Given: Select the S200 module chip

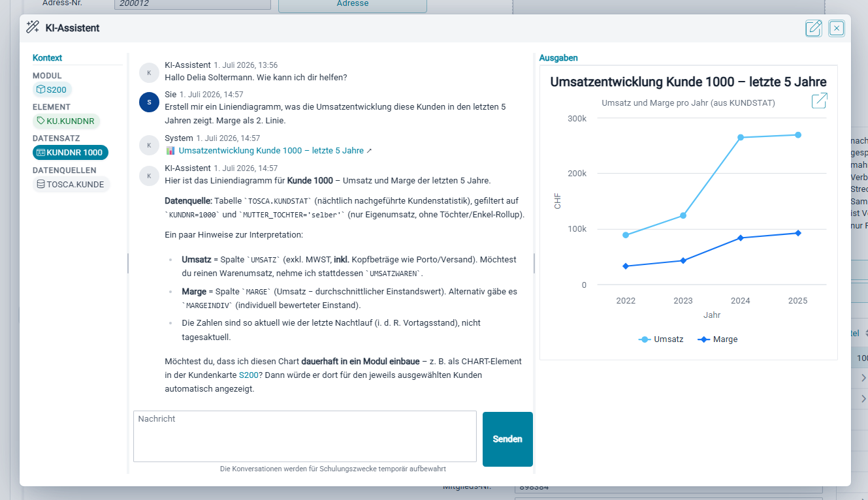Looking at the screenshot, I should pyautogui.click(x=52, y=89).
